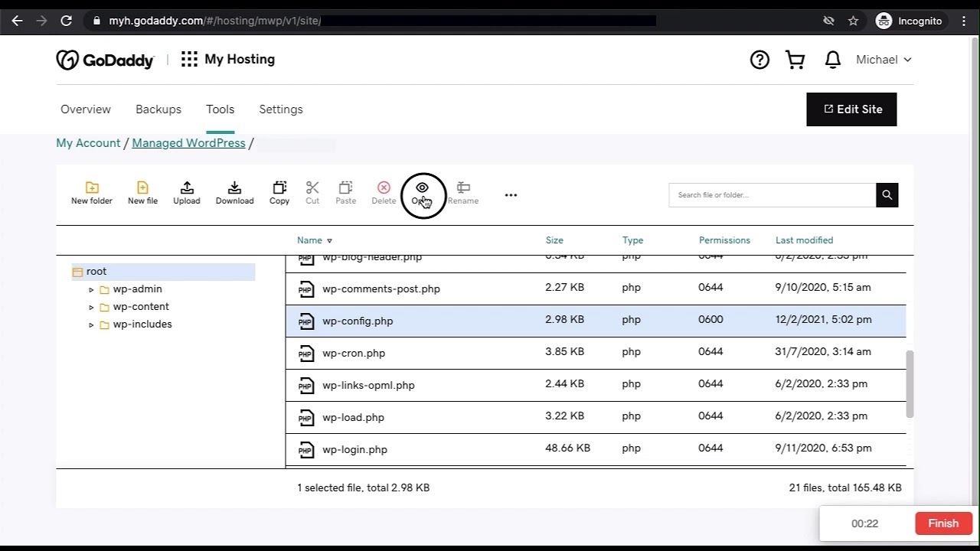Select the wp-links-opml.php file name

pos(368,385)
